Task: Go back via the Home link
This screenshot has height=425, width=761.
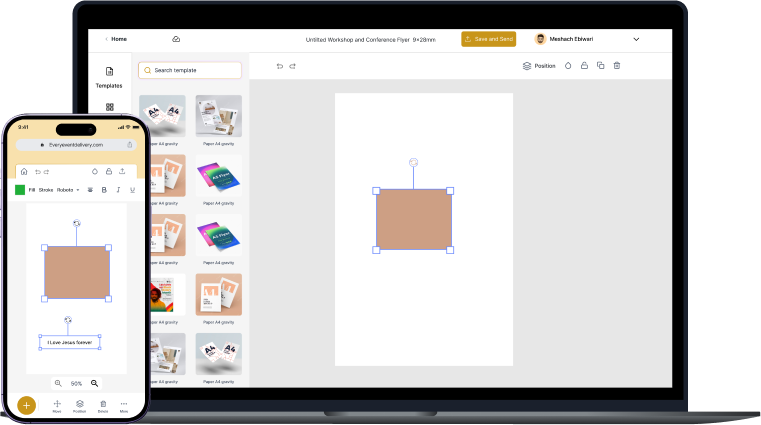Action: (x=116, y=39)
